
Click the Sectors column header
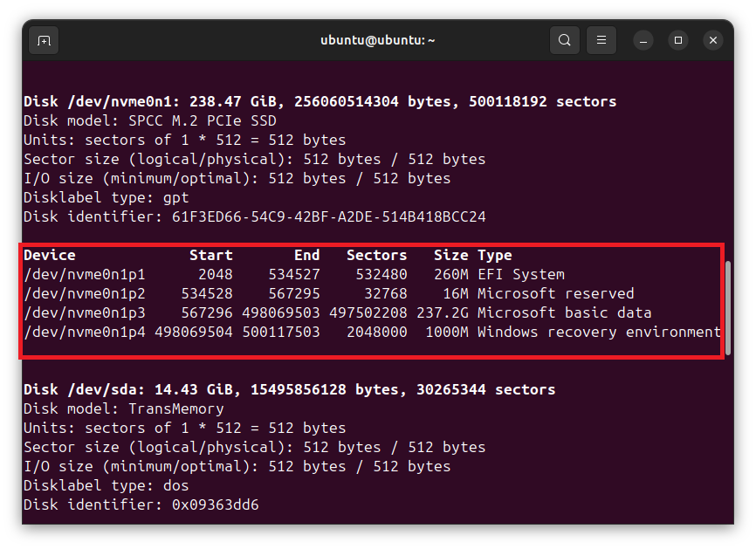(376, 256)
